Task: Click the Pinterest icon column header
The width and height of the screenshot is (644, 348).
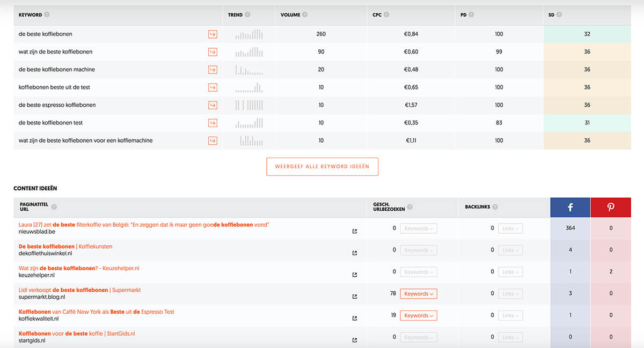Action: 611,208
